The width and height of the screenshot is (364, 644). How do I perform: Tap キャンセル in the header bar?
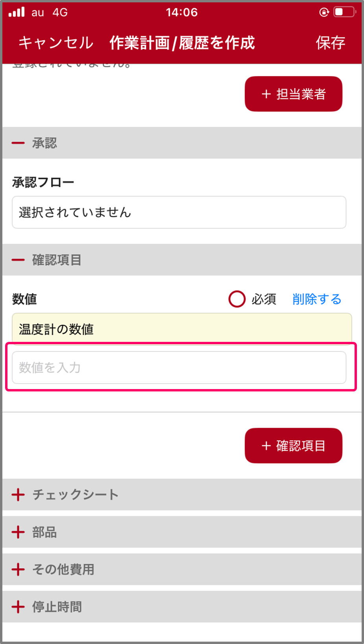56,42
